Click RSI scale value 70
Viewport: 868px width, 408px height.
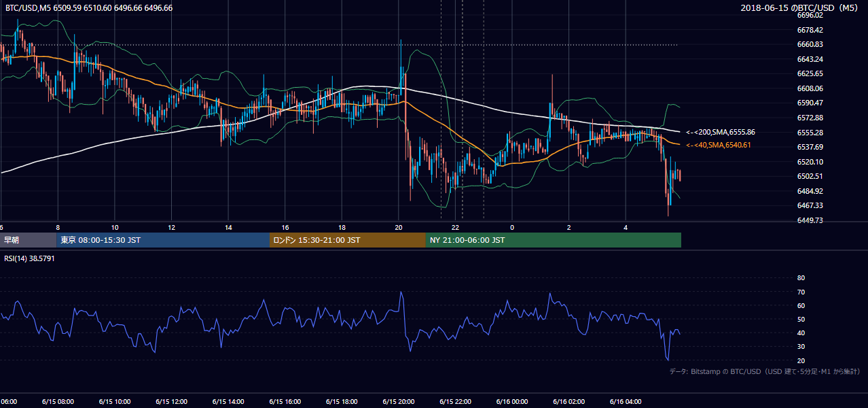tap(801, 292)
